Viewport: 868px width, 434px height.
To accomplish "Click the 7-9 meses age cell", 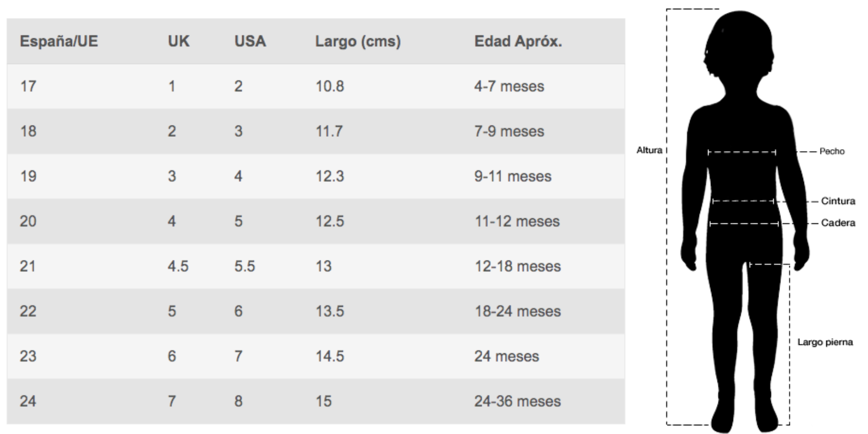I will [509, 131].
